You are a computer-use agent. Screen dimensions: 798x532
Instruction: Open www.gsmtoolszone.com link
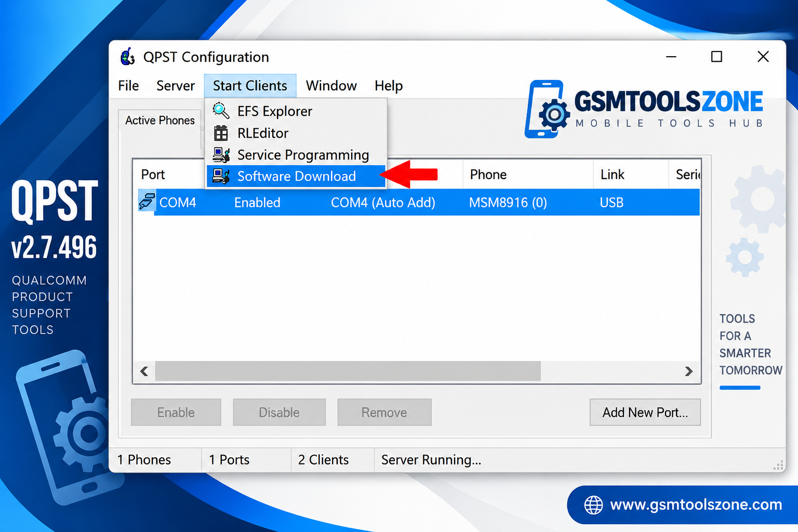click(696, 504)
